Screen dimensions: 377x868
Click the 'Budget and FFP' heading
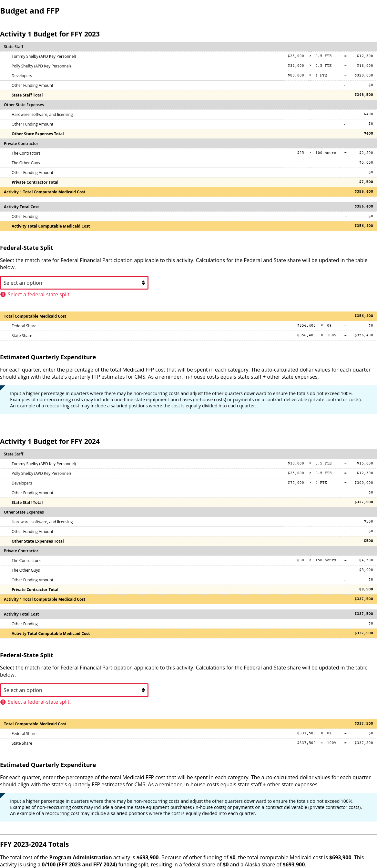pos(30,11)
